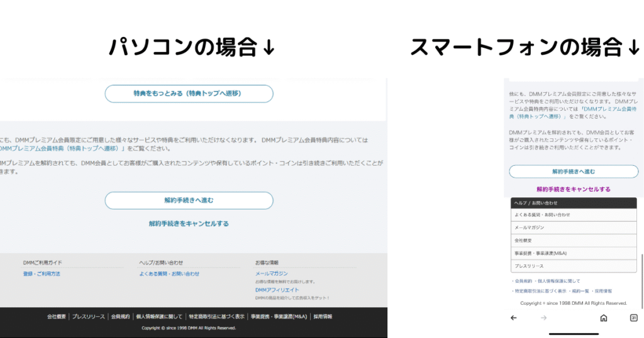Click 事業提携・事業譲渡(M&A) in black PC footer bar
This screenshot has height=338, width=644.
279,317
